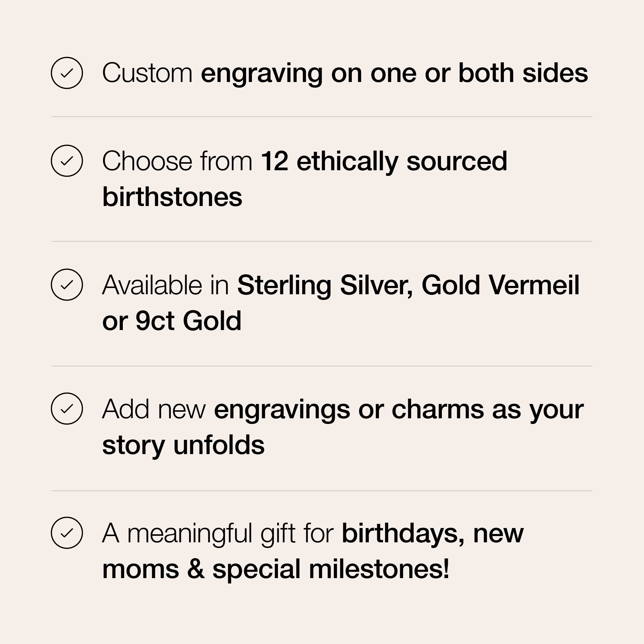The height and width of the screenshot is (644, 644).
Task: Click the 'Sterling Silver,' text
Action: click(325, 285)
